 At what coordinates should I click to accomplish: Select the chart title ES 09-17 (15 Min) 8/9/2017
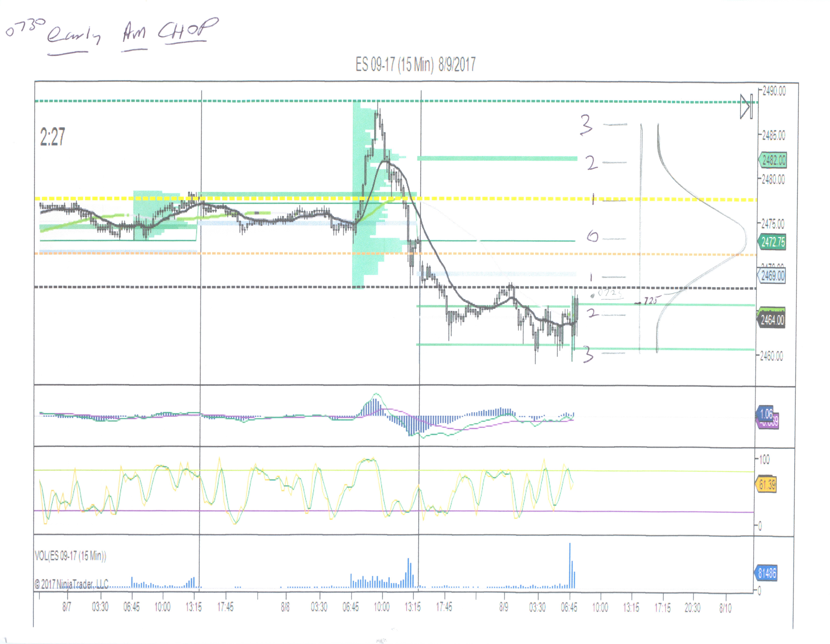pos(415,64)
